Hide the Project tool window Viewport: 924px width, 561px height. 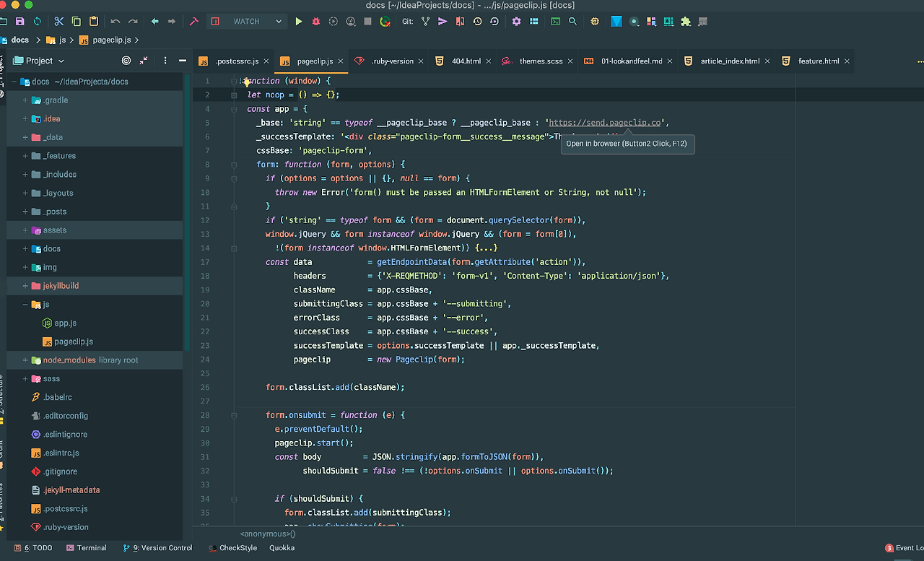click(183, 61)
